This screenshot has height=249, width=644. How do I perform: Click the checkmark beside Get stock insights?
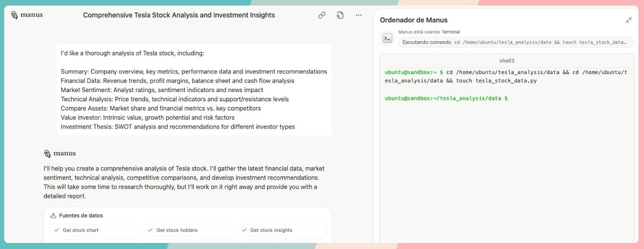click(x=244, y=230)
